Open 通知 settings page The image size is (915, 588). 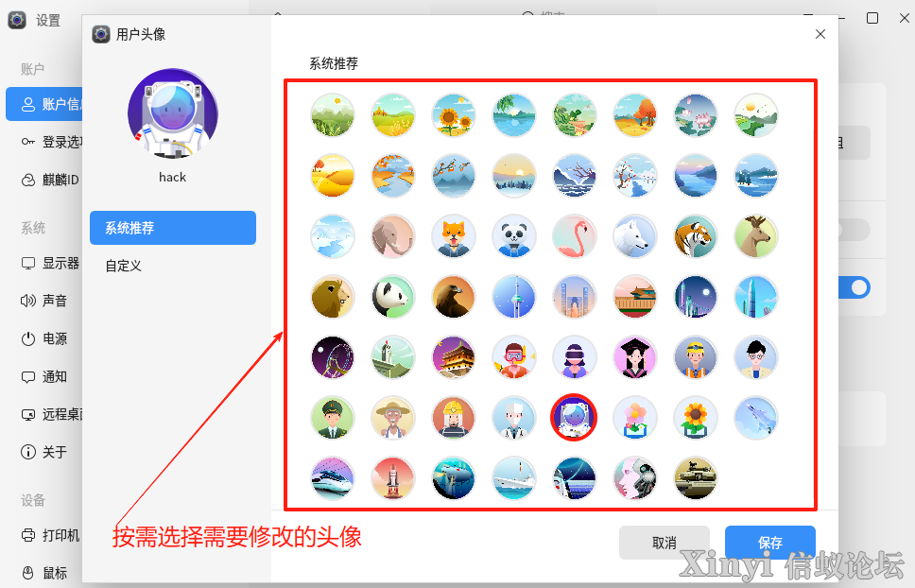tap(44, 377)
